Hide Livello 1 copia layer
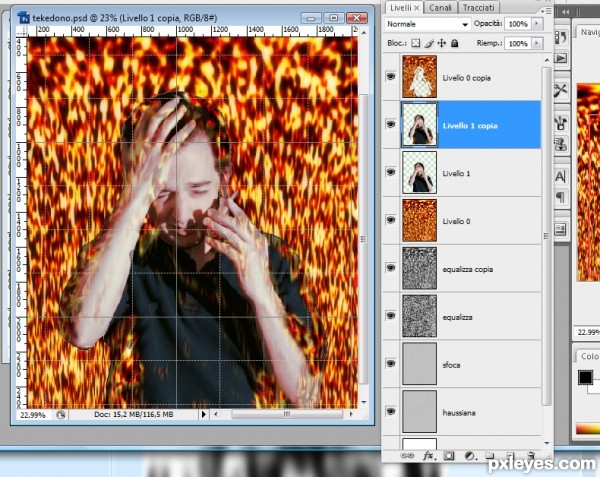 coord(391,124)
